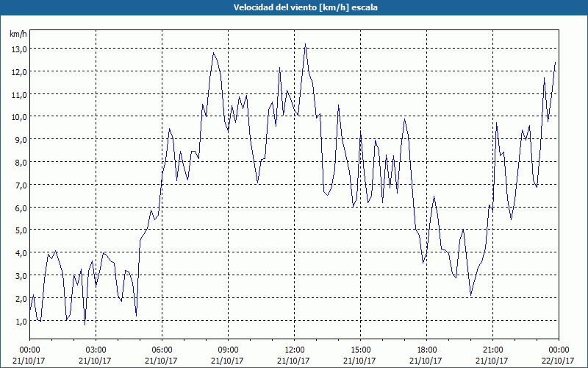Click the 10,0 y-axis label
The height and width of the screenshot is (368, 588).
click(18, 117)
